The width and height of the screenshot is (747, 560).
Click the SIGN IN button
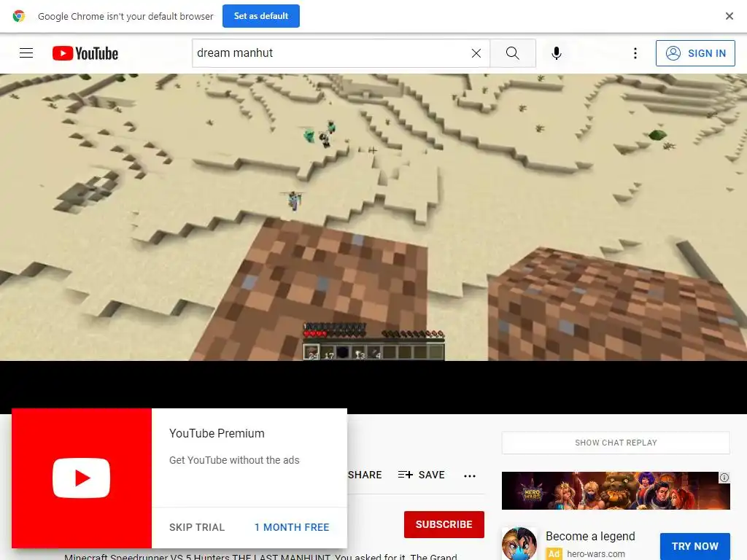[695, 53]
